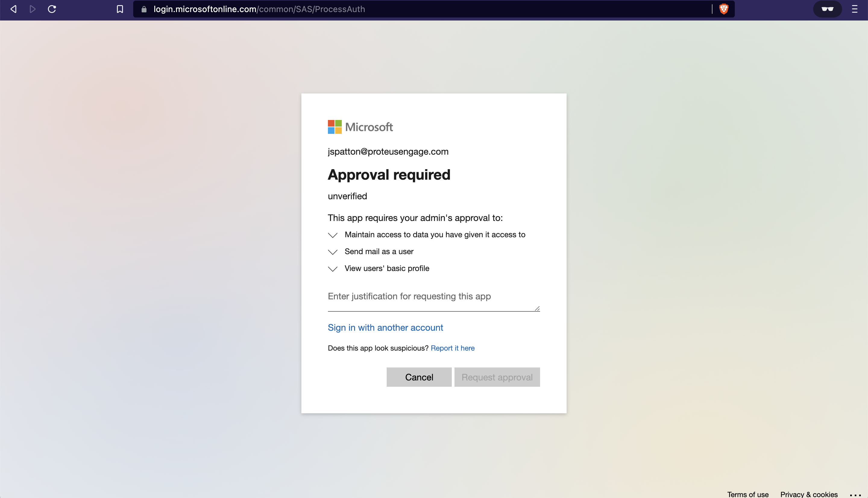Viewport: 868px width, 498px height.
Task: Cancel the approval request
Action: 419,377
